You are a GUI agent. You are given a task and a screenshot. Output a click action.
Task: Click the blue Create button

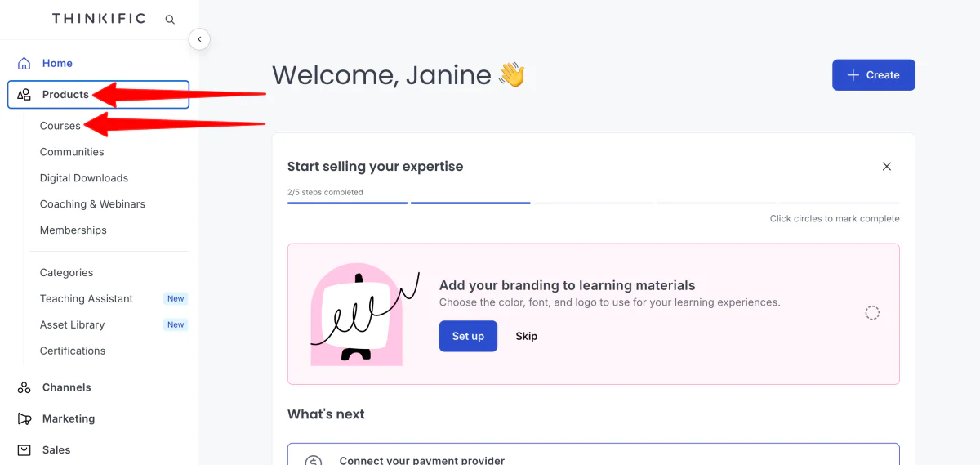tap(874, 75)
